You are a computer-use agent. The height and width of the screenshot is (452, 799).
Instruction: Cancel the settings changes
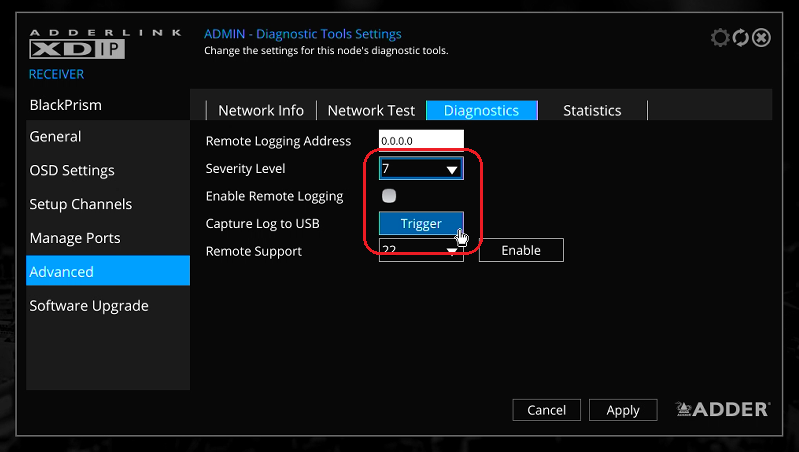pos(546,410)
